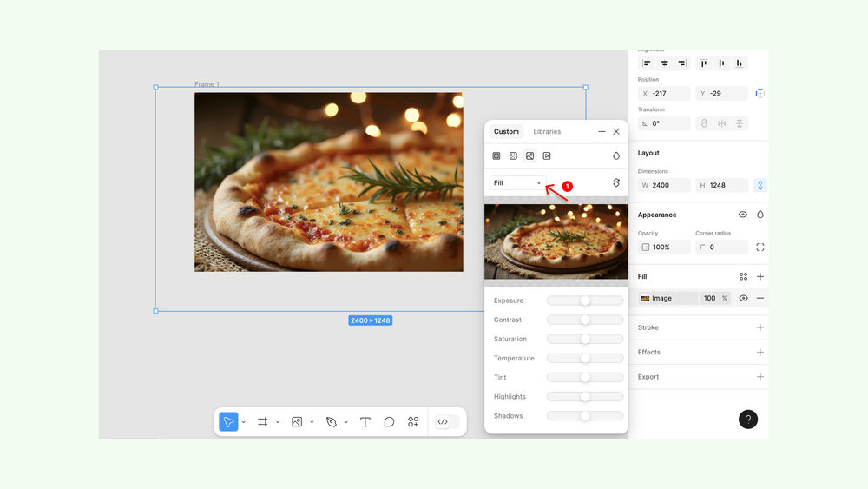Choose video fill type icon
868x489 pixels.
[546, 156]
